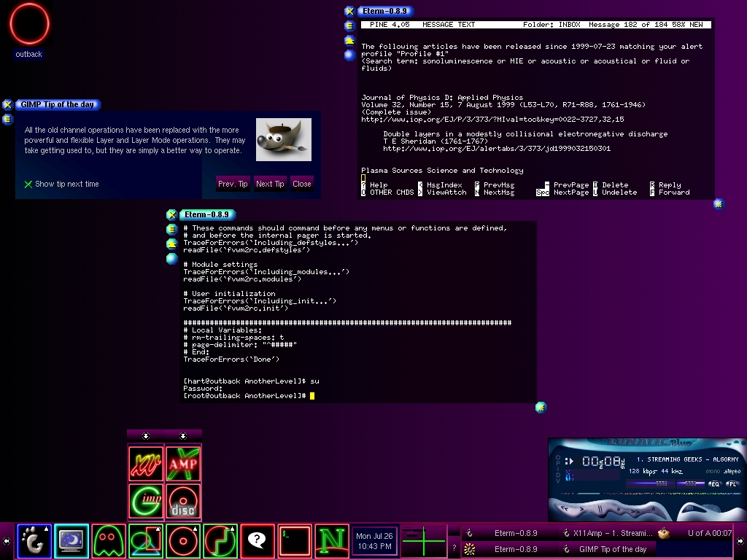Screen dimensions: 747x560
Task: Open the red disc drawer on panel
Action: [183, 541]
